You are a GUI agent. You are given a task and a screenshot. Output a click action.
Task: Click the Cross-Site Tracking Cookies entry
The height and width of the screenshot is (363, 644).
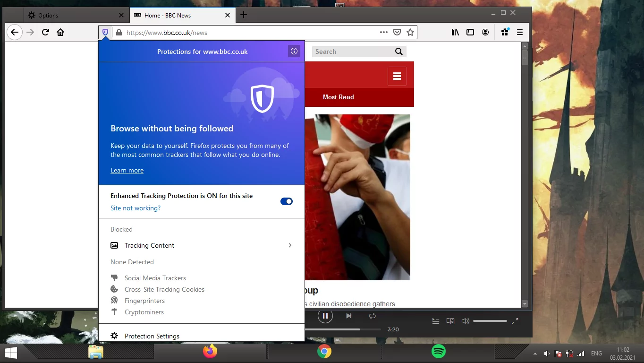(x=164, y=289)
